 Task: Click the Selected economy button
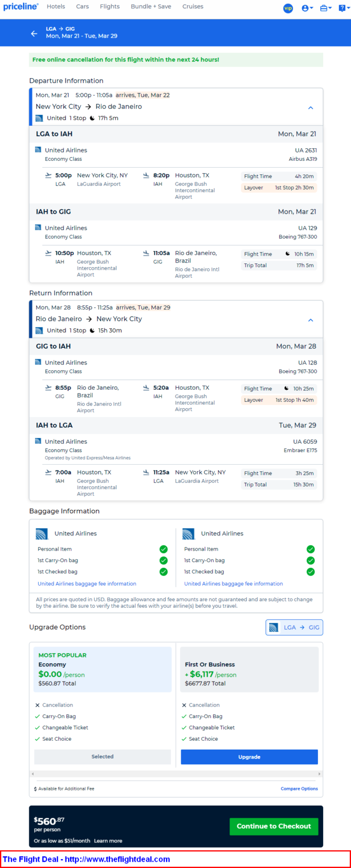tap(103, 756)
